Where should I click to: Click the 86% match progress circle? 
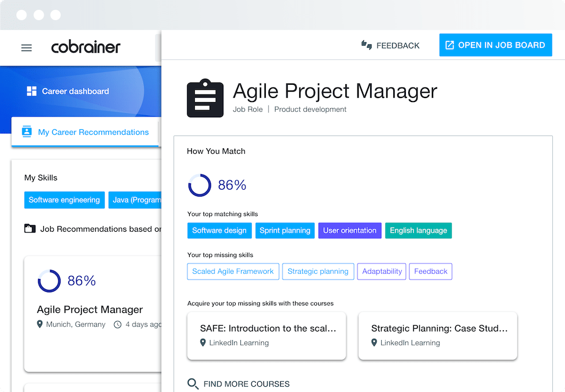pos(200,186)
